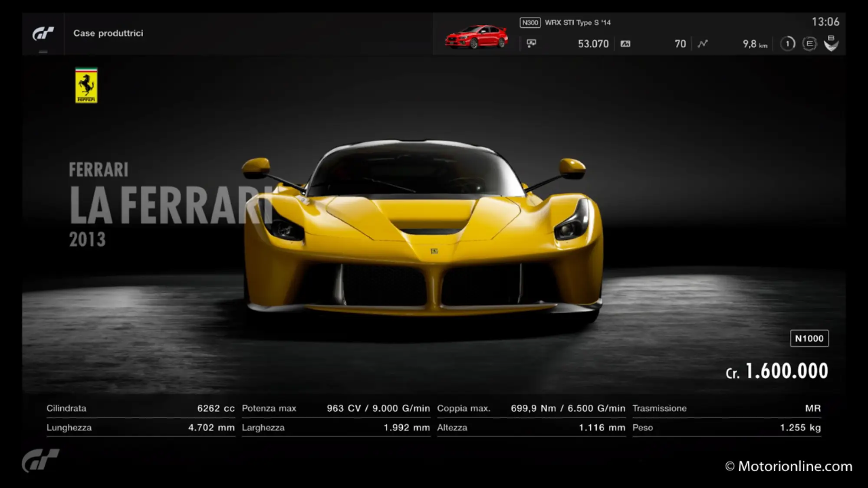Open the Case produttrici menu title
This screenshot has width=868, height=488.
tap(108, 33)
